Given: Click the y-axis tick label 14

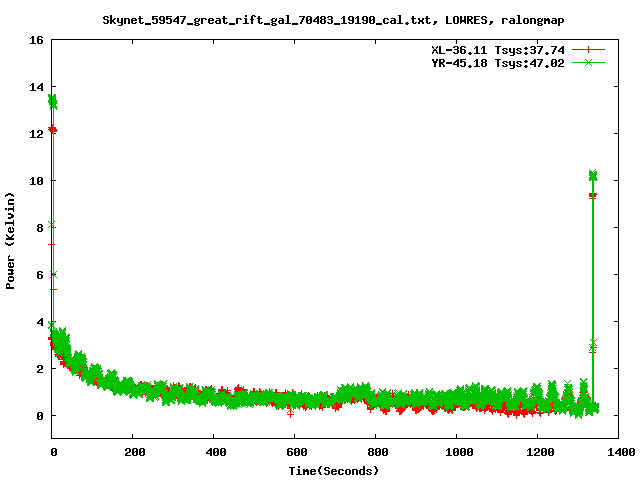Looking at the screenshot, I should [36, 87].
